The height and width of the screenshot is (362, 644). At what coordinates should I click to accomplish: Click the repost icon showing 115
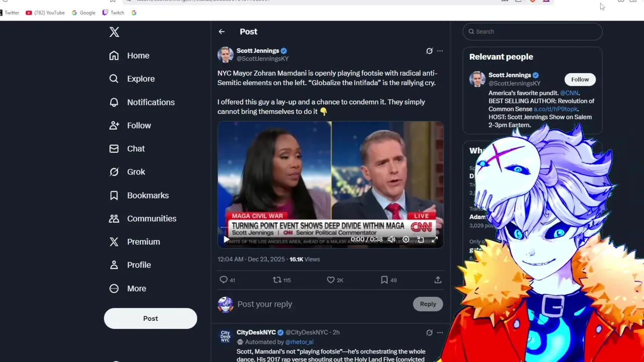click(282, 280)
